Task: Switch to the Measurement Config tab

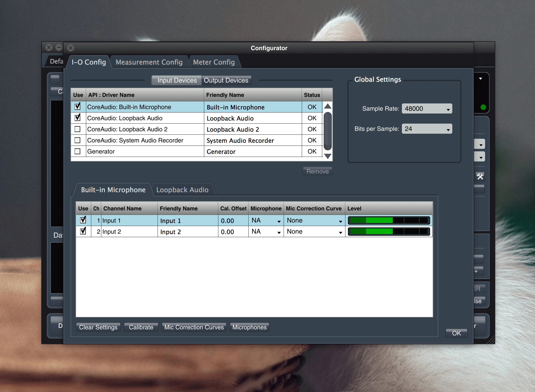Action: (x=149, y=62)
